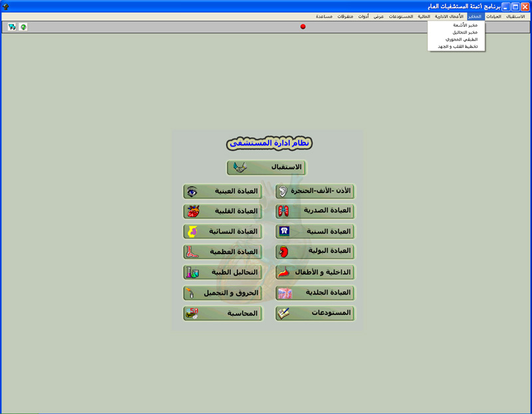Click the foot bone icon for العيادة العظمية
This screenshot has height=414, width=532.
[192, 252]
